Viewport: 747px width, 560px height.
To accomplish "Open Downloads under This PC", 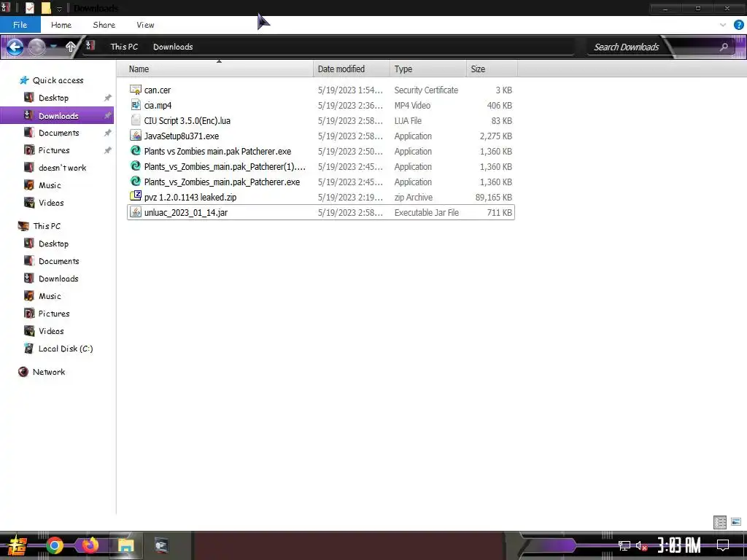I will coord(58,279).
